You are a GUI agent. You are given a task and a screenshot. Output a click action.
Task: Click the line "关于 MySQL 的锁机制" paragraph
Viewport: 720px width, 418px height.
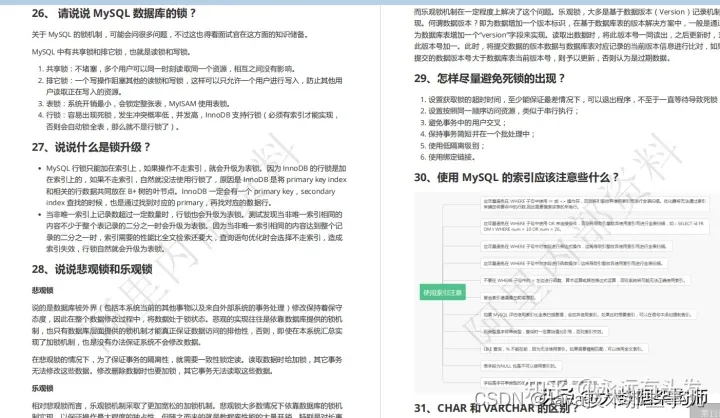point(170,34)
